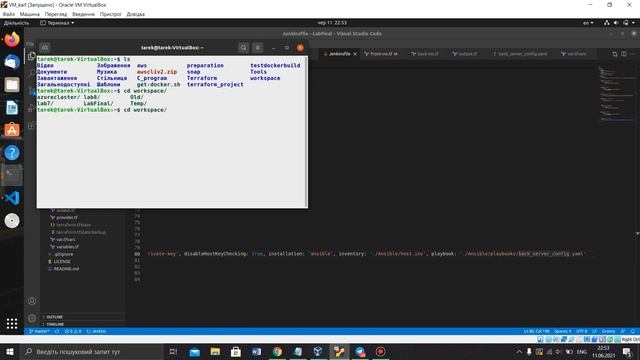Open the Windows Start button
Viewport: 640px width, 360px height.
tap(10, 351)
